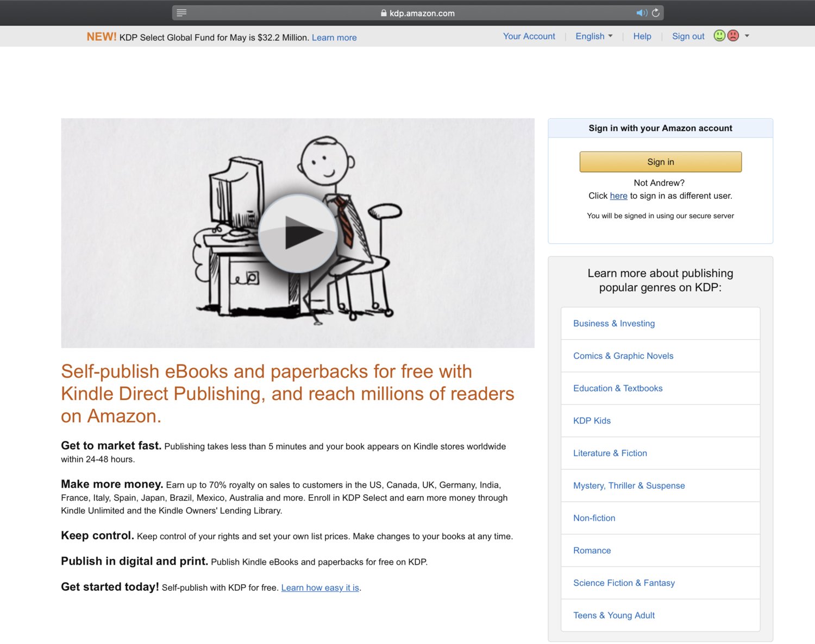
Task: Open the Help page
Action: tap(642, 36)
